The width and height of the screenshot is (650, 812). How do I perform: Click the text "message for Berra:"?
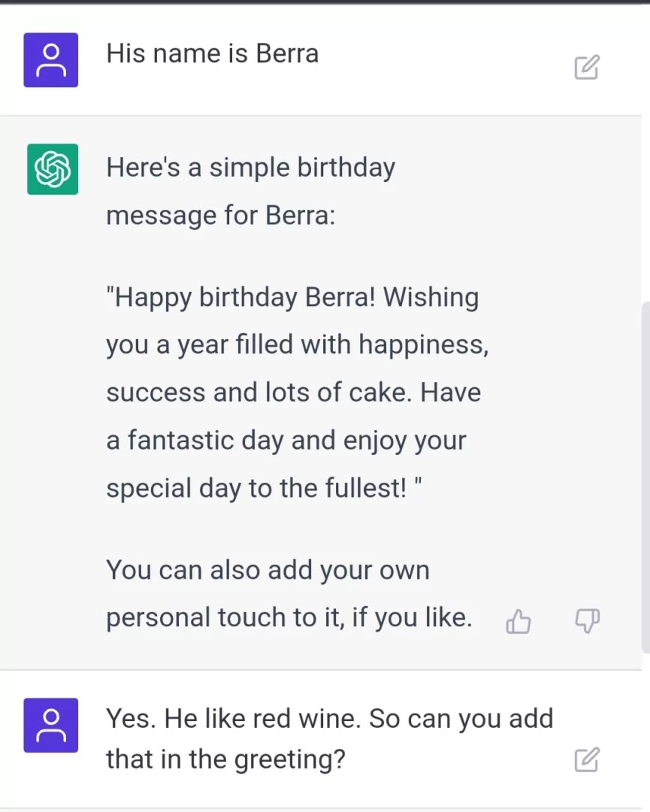point(221,216)
